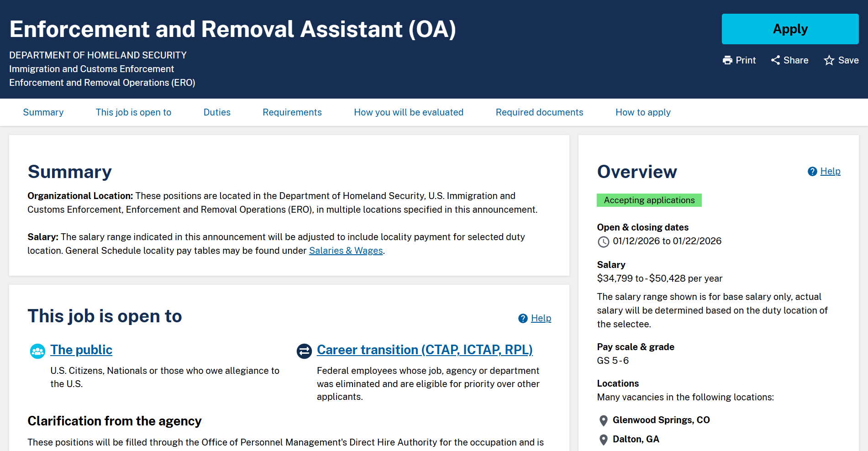Click the share icon in the header
Screen dimensions: 868x451
tap(775, 60)
